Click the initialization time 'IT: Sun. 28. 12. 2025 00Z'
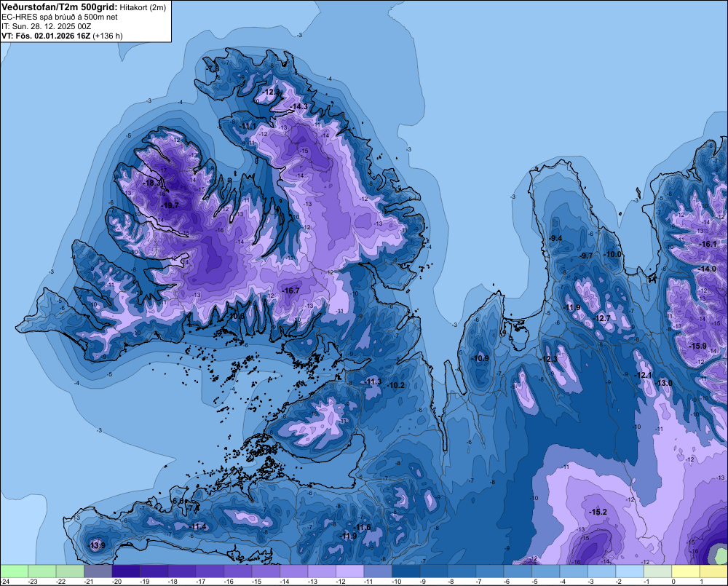This screenshot has height=586, width=728. [47, 26]
